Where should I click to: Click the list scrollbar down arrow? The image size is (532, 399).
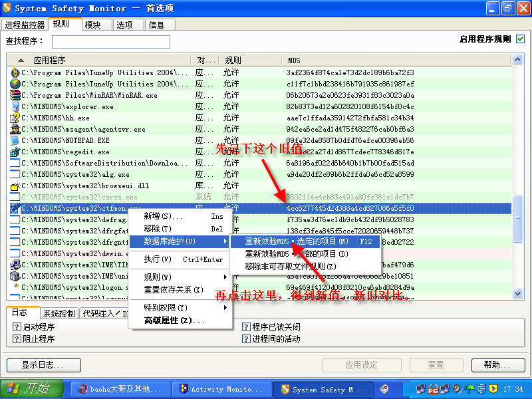[517, 293]
